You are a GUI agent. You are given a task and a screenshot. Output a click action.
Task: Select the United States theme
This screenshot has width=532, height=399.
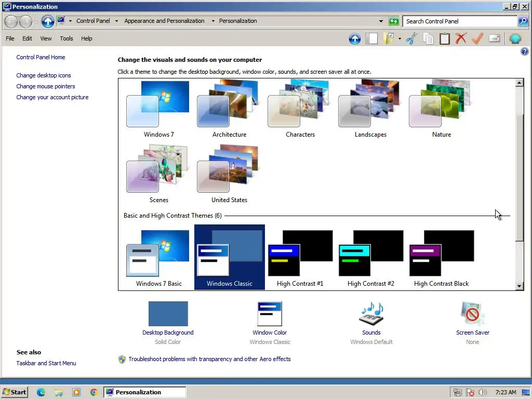(229, 175)
